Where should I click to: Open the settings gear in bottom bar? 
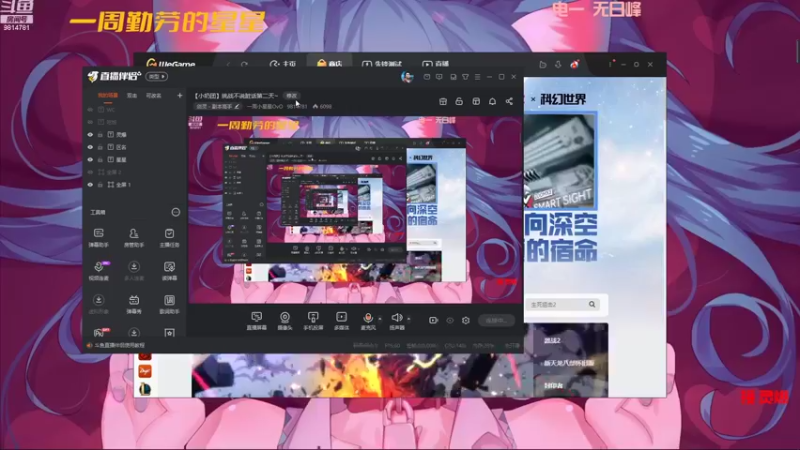[466, 320]
